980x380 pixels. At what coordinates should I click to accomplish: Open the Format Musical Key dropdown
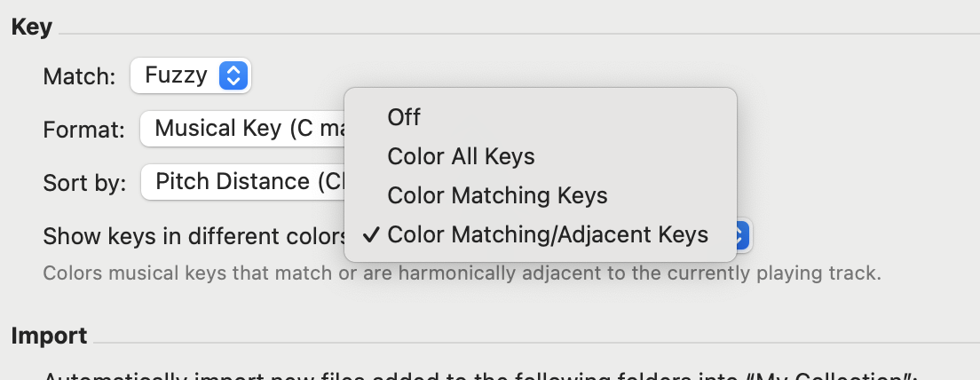point(241,130)
